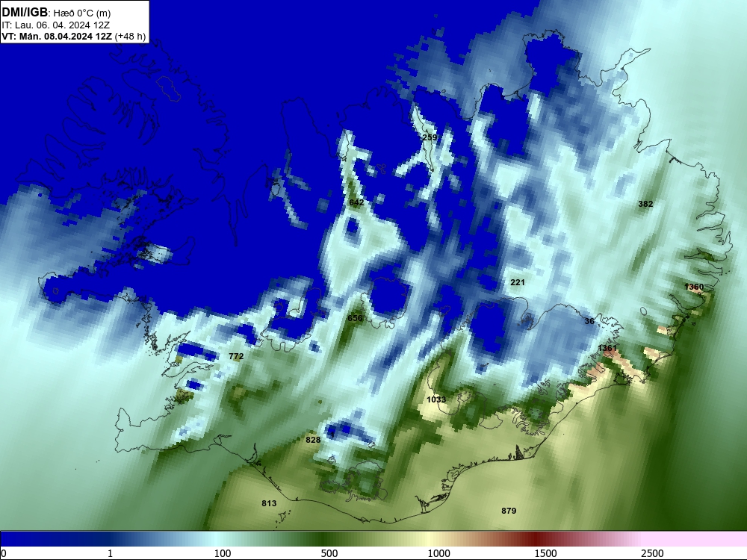This screenshot has height=560, width=747.
Task: Click the legend label 500
Action: point(329,553)
